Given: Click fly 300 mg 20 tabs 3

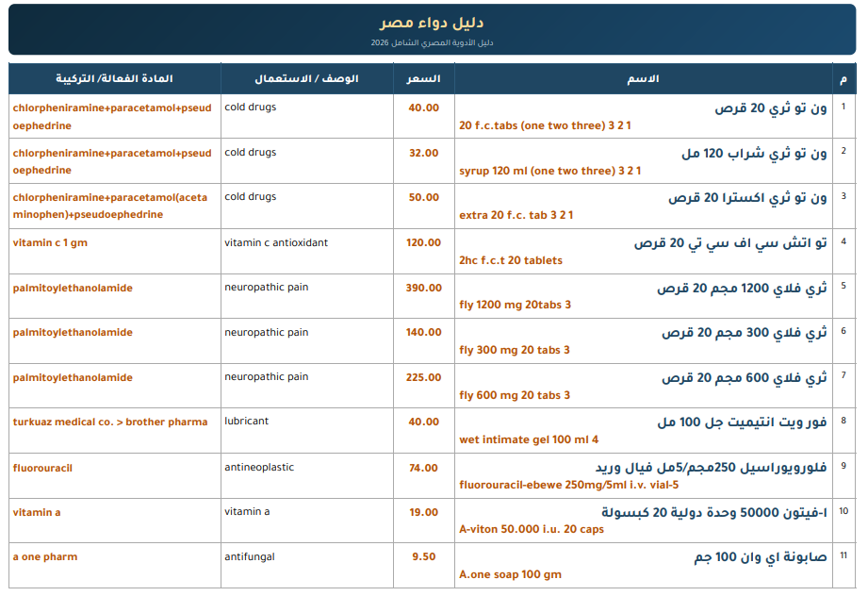Looking at the screenshot, I should (x=515, y=350).
